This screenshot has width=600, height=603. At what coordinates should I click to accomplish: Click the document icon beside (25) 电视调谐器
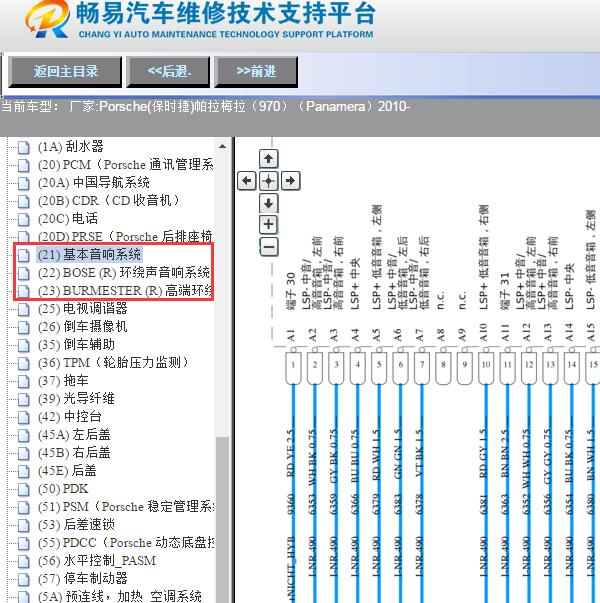24,309
